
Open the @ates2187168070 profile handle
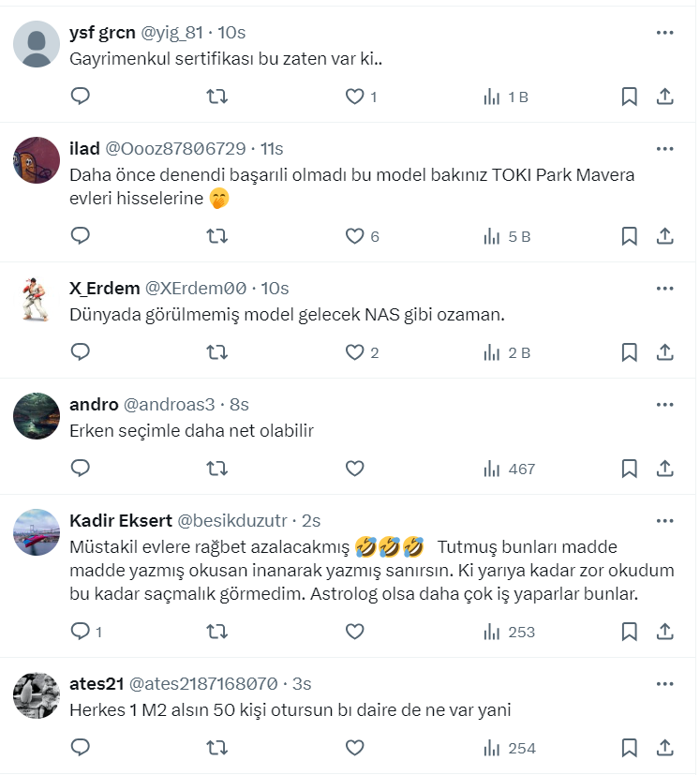point(202,683)
